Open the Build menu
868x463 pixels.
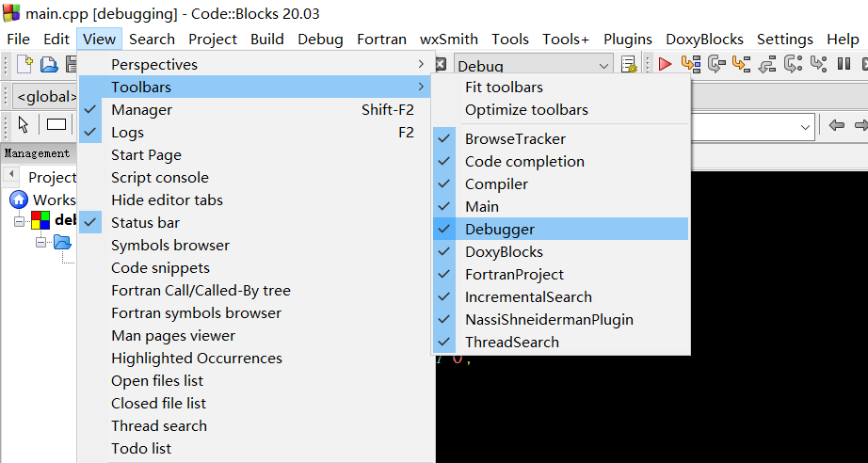pos(266,40)
